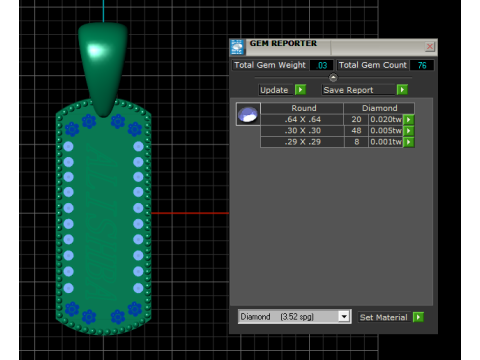Click green arrow for .30 X .30 row
The height and width of the screenshot is (360, 480).
click(408, 131)
